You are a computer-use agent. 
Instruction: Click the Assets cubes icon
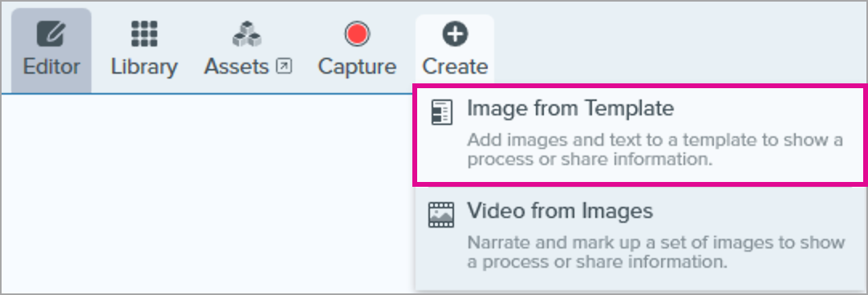pyautogui.click(x=246, y=34)
